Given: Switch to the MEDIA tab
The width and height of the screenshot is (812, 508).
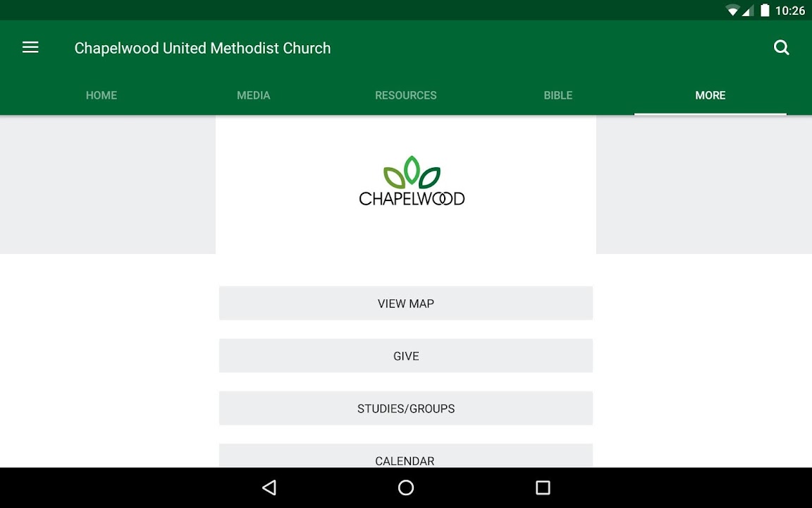Looking at the screenshot, I should pos(254,95).
